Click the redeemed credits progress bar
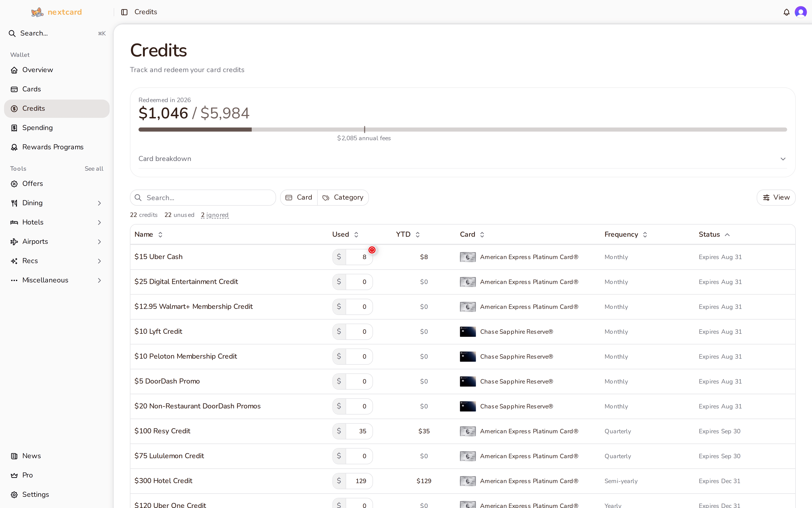Image resolution: width=812 pixels, height=508 pixels. (462, 129)
